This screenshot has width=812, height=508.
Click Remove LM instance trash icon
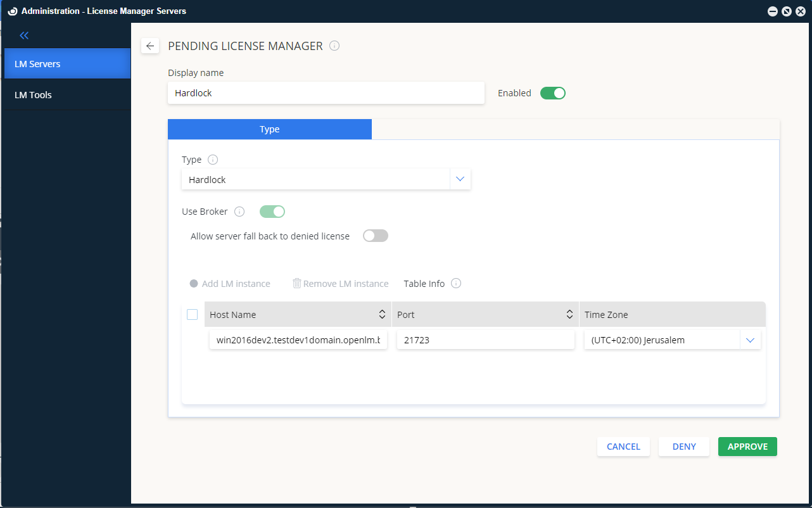[x=296, y=283]
